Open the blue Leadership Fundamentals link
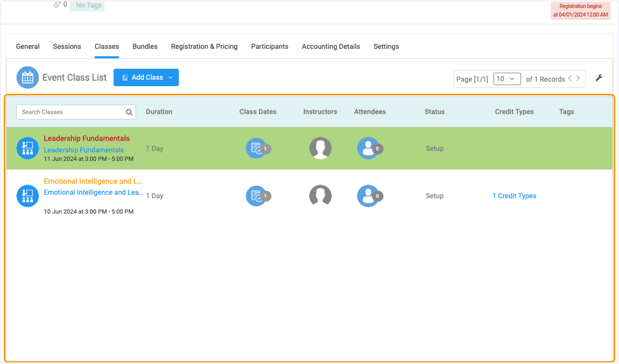The height and width of the screenshot is (364, 619). tap(84, 150)
